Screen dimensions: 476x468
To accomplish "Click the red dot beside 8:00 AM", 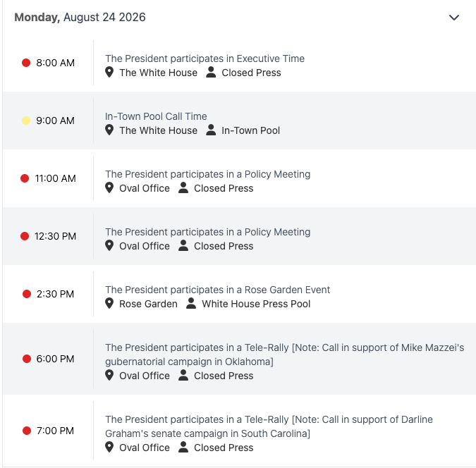I will 26,63.
